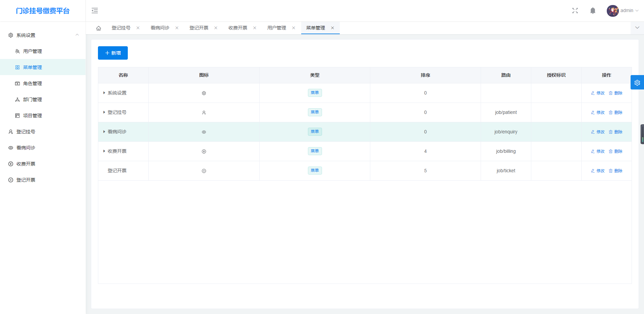
Task: Click the person icon in the 登记挂号 row
Action: 204,112
